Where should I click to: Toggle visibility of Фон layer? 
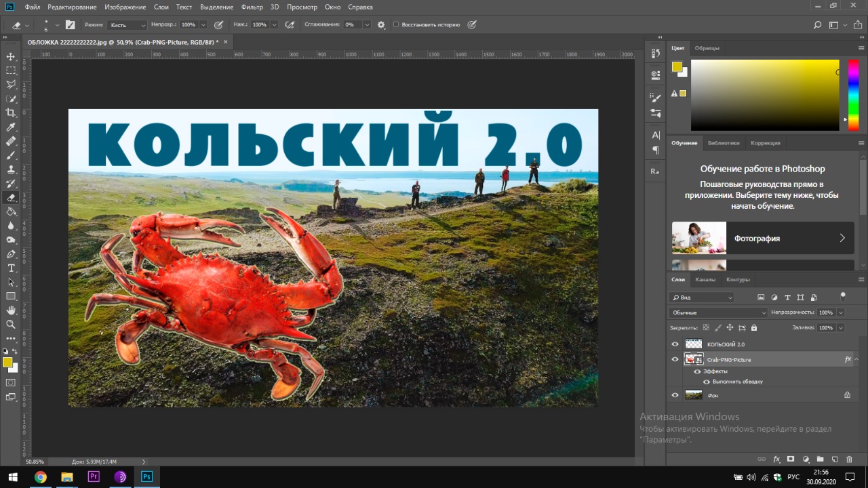675,395
